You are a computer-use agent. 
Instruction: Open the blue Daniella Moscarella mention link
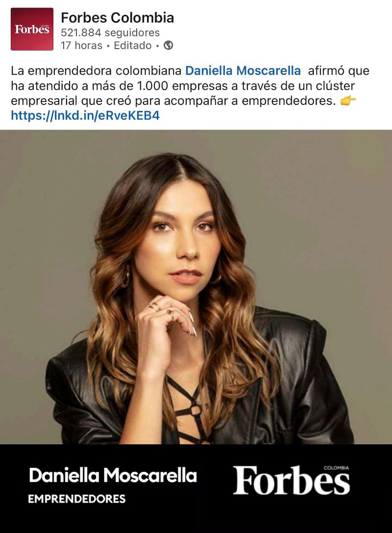coord(243,71)
